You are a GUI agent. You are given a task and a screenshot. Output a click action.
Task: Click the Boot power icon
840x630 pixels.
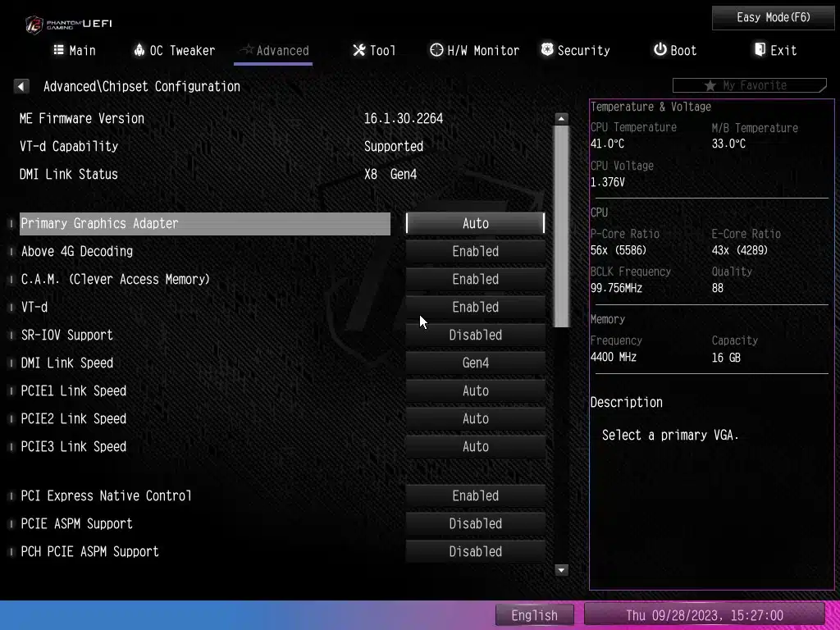(660, 50)
